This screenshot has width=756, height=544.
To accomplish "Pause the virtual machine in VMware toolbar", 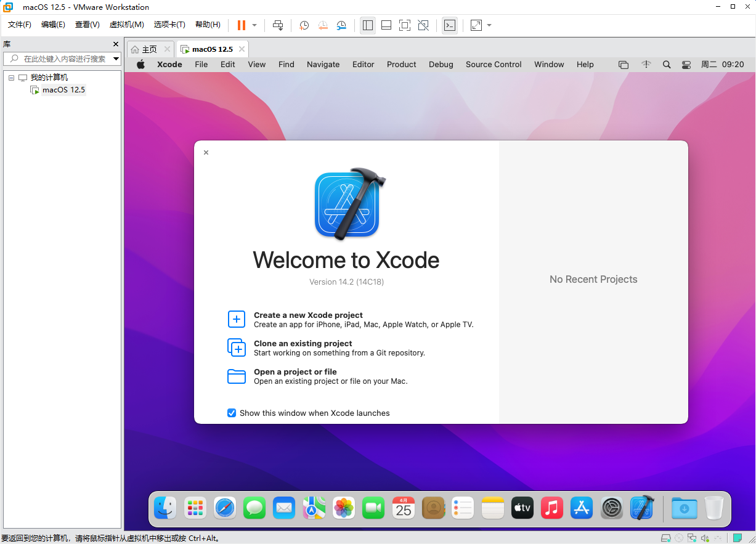I will tap(241, 25).
